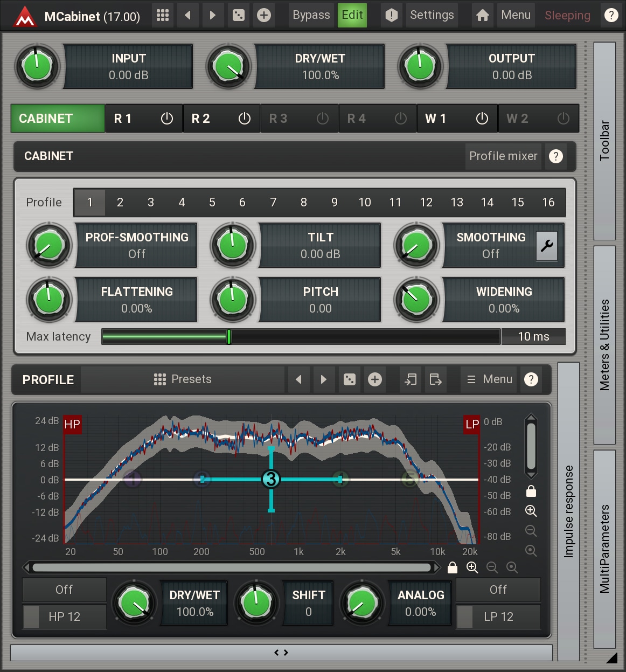Click the home icon in top bar
Image resolution: width=626 pixels, height=672 pixels.
coord(483,15)
